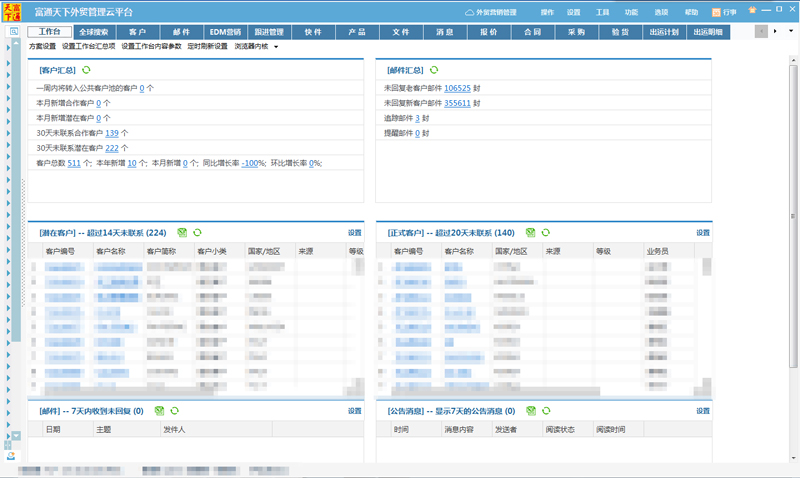
Task: Click the 外贸营销管理 cloud icon
Action: point(471,12)
